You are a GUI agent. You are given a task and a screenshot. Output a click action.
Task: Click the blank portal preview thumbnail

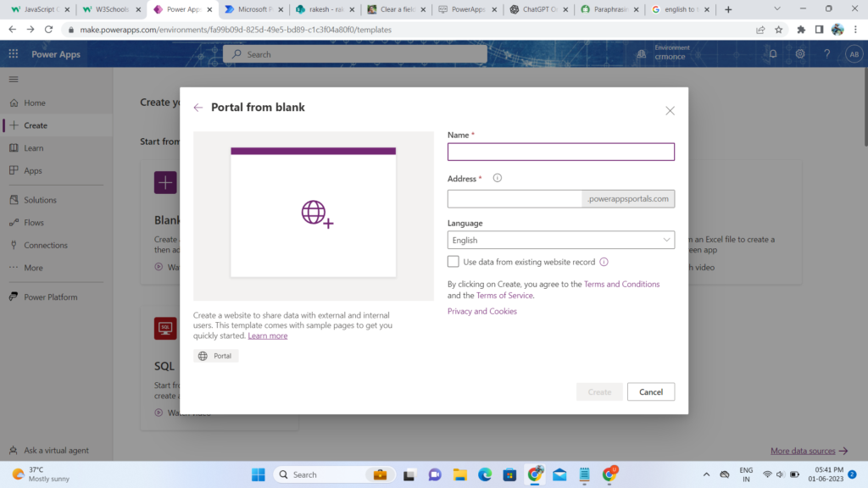pos(314,216)
